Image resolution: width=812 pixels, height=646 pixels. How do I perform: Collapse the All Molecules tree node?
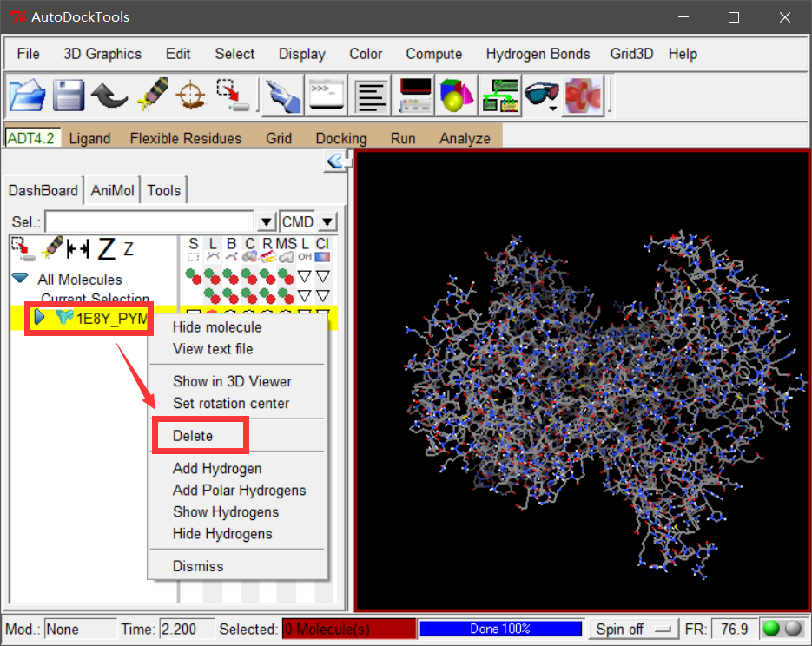tap(20, 279)
